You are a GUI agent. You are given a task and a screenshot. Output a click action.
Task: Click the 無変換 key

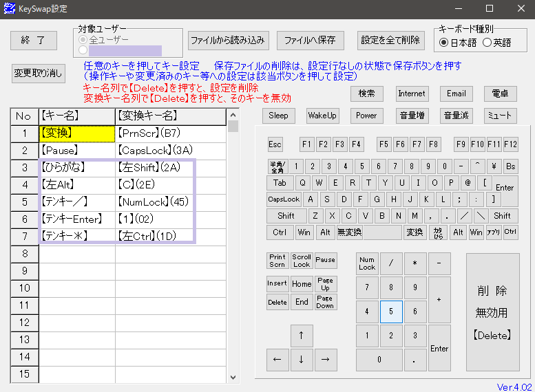pos(349,232)
